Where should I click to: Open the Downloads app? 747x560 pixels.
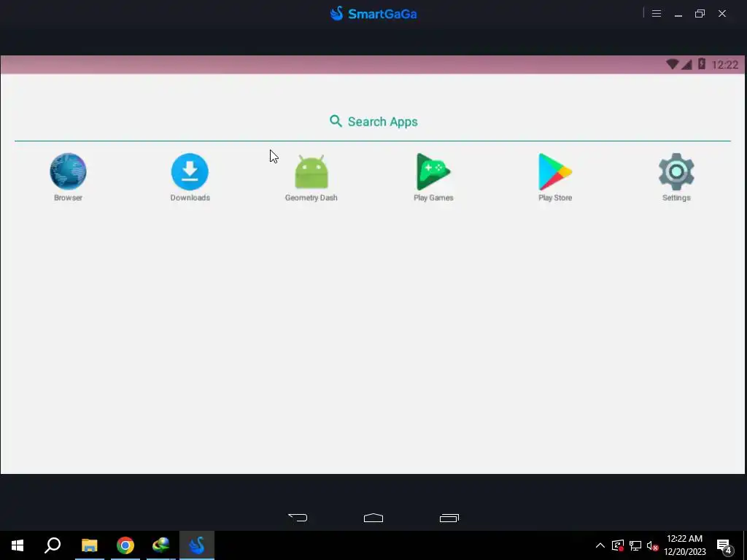[190, 176]
